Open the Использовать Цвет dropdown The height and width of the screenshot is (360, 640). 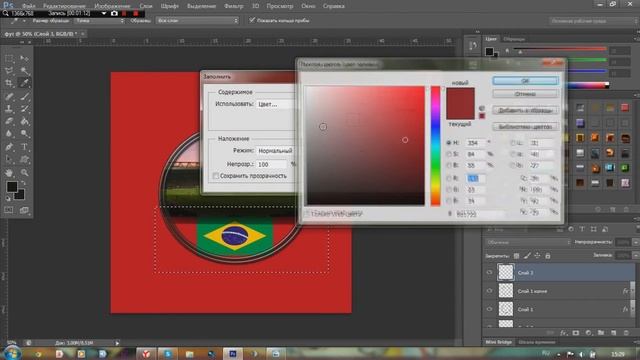(276, 104)
